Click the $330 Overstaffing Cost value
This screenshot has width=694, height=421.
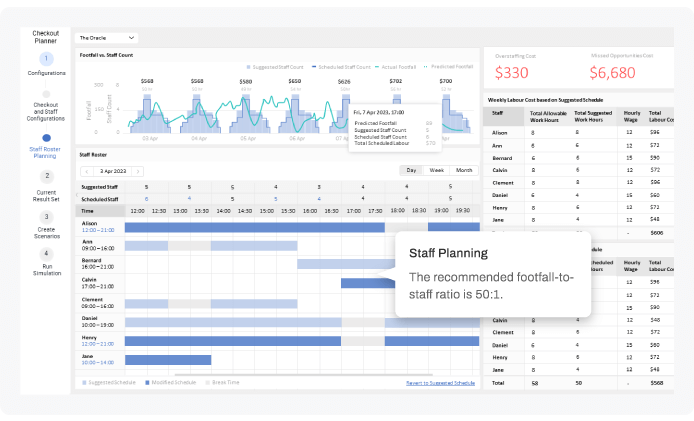coord(512,73)
